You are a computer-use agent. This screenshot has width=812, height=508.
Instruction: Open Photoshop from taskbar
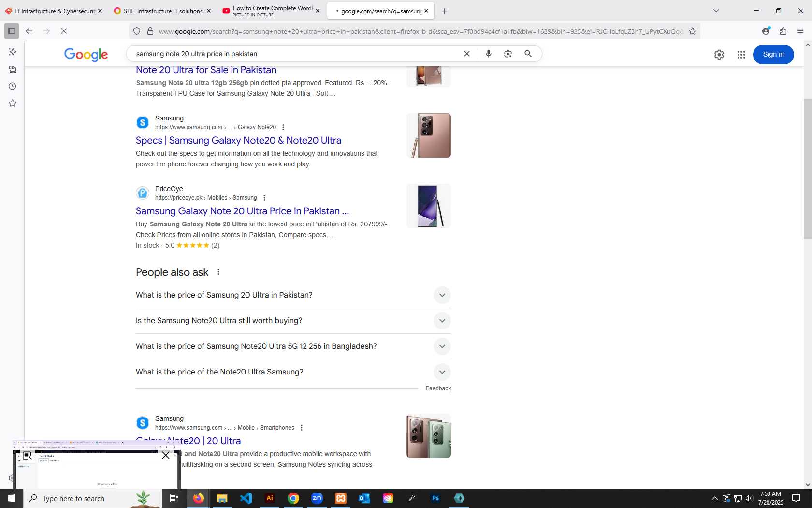pos(435,498)
